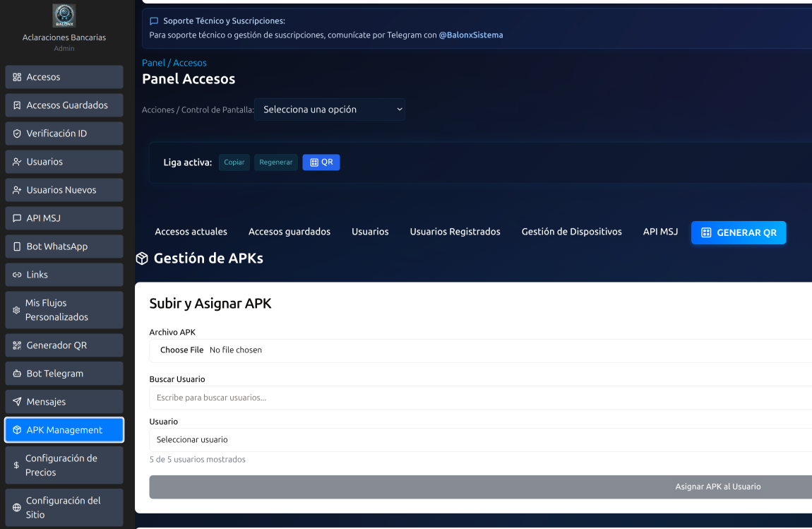Click the Mis Flujos Personalizados gear icon
The height and width of the screenshot is (529, 812).
[x=16, y=310]
